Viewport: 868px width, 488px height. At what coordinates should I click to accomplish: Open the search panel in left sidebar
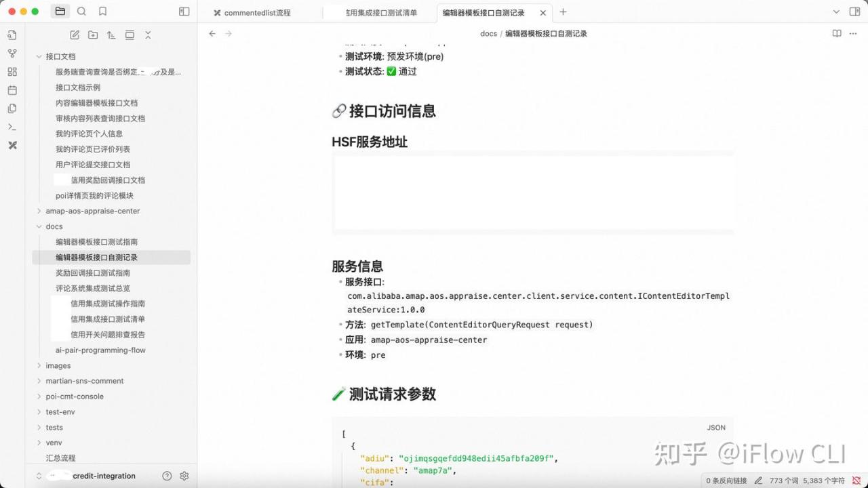tap(81, 12)
